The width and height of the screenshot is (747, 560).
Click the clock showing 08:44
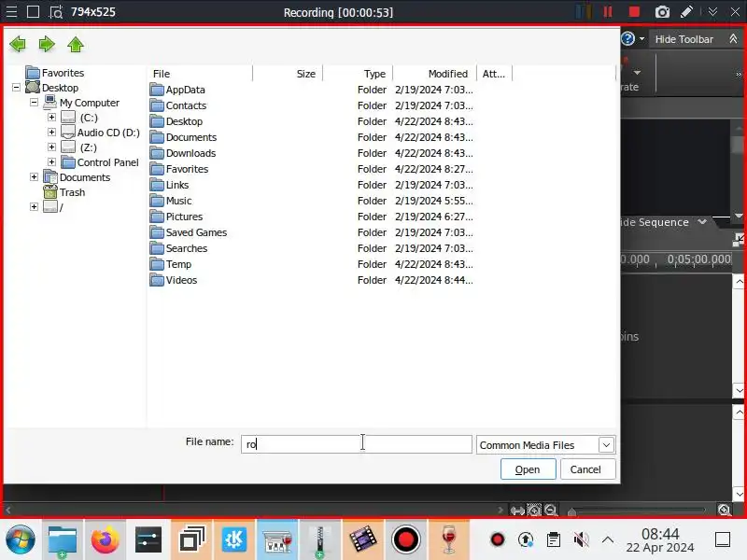click(660, 534)
